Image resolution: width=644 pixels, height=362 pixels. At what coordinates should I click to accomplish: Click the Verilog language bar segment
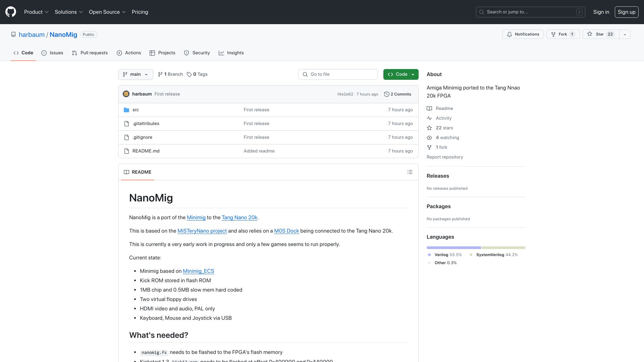[x=453, y=248]
